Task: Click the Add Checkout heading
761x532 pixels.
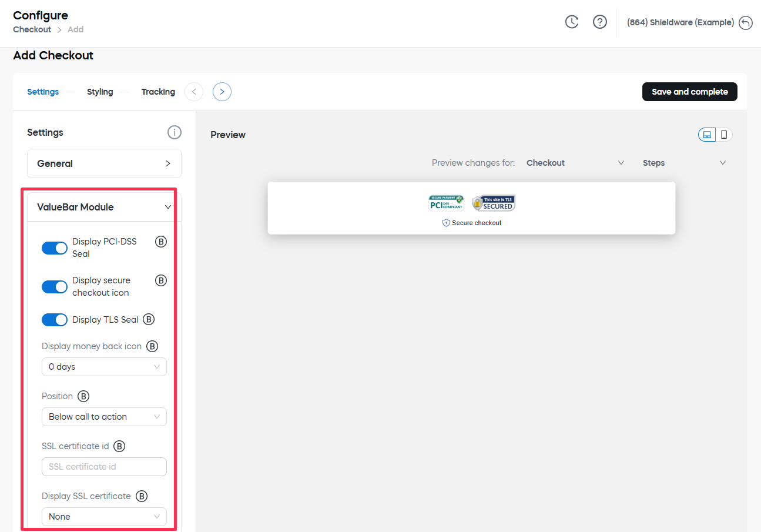Action: click(x=53, y=55)
